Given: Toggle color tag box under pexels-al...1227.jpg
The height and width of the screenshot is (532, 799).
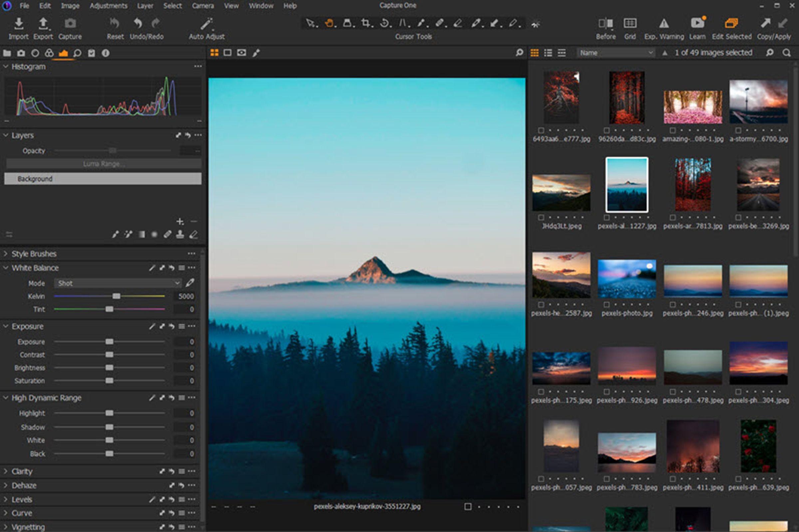Looking at the screenshot, I should pos(607,218).
